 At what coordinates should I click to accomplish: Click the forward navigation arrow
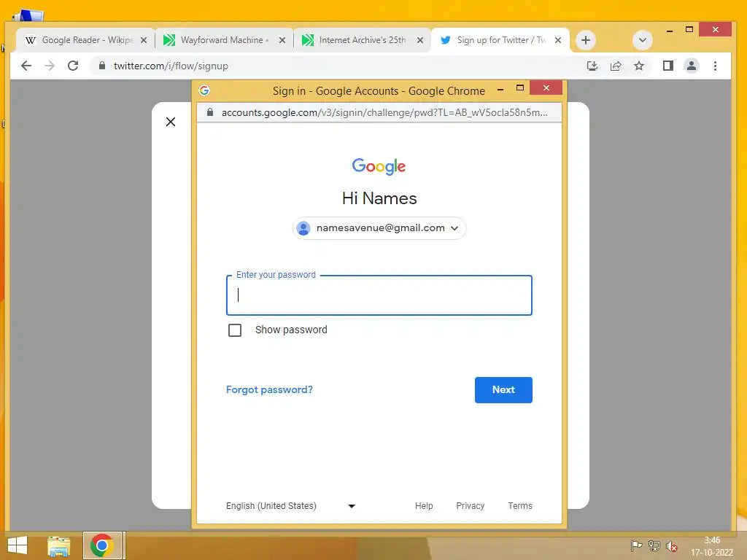pos(50,66)
